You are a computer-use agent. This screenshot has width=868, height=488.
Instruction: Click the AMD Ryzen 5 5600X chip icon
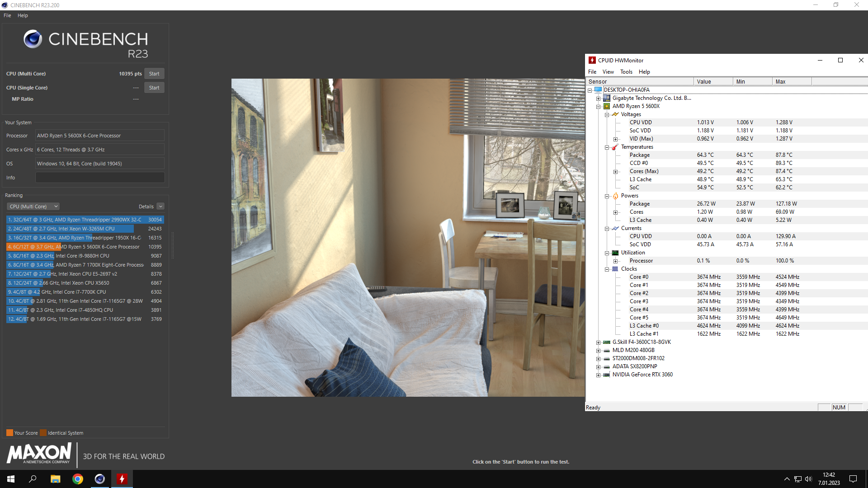pyautogui.click(x=607, y=106)
